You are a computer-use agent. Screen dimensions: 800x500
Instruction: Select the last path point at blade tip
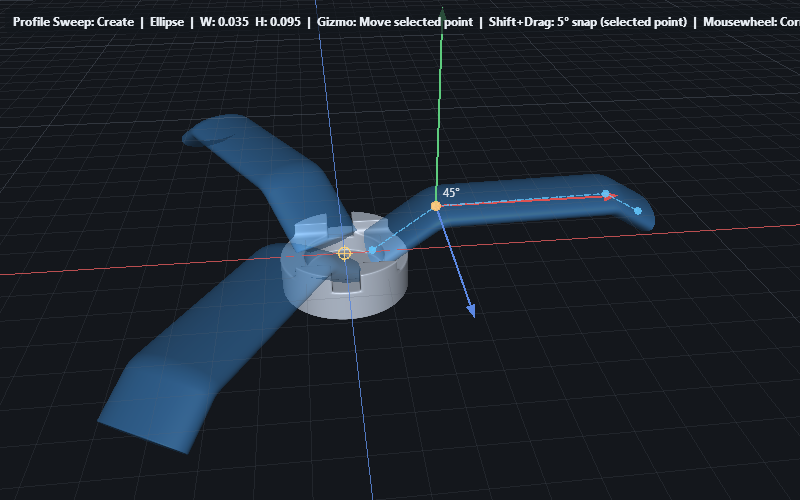click(x=638, y=211)
